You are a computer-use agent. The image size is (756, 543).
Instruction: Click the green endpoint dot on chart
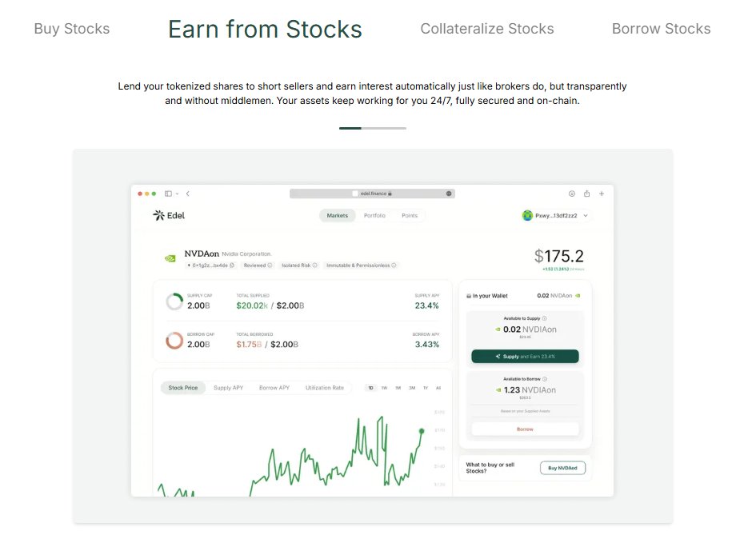[x=422, y=431]
